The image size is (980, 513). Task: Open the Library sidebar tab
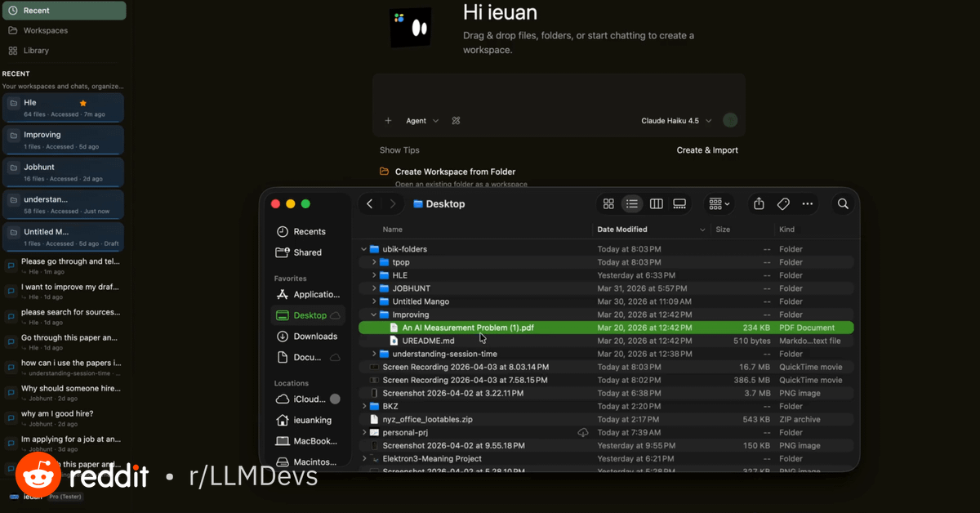point(36,51)
